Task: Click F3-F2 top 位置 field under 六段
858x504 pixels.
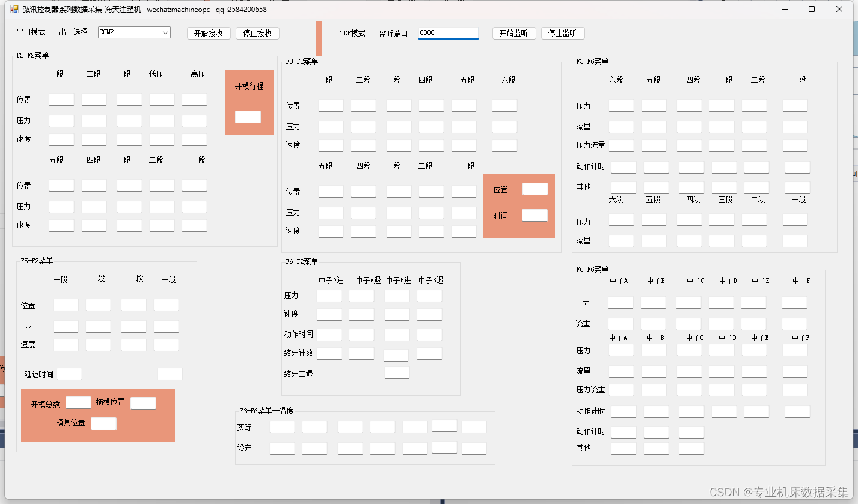Action: click(504, 105)
